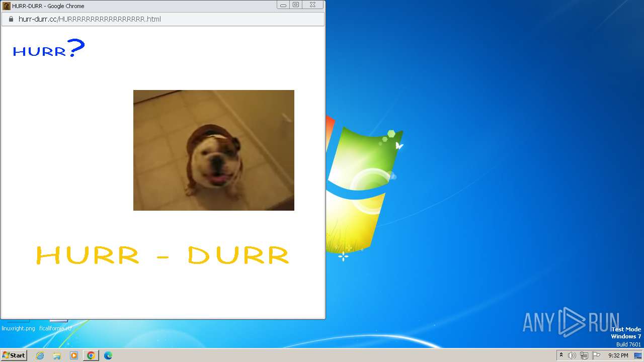Image resolution: width=644 pixels, height=362 pixels.
Task: Click the network tray icon
Action: pos(584,355)
